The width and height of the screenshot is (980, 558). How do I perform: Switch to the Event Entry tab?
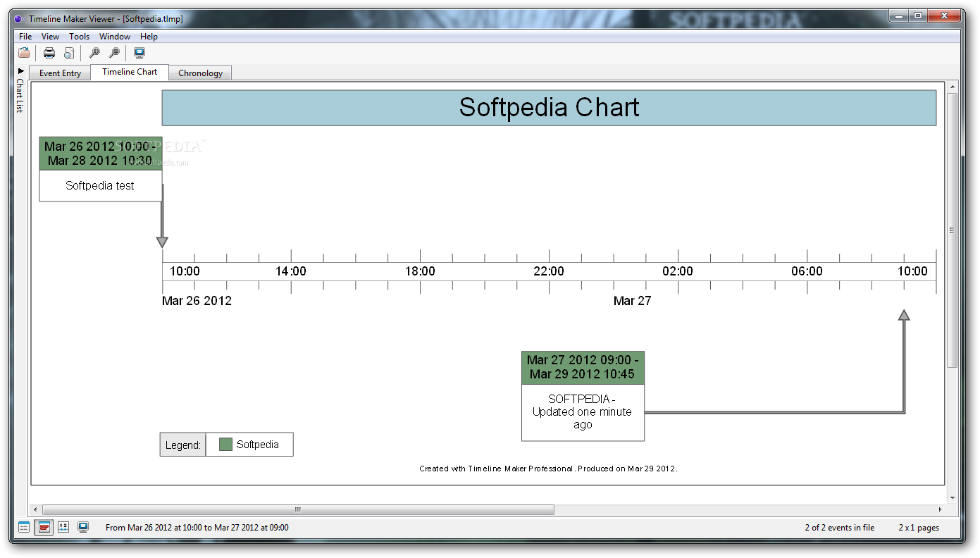tap(60, 73)
